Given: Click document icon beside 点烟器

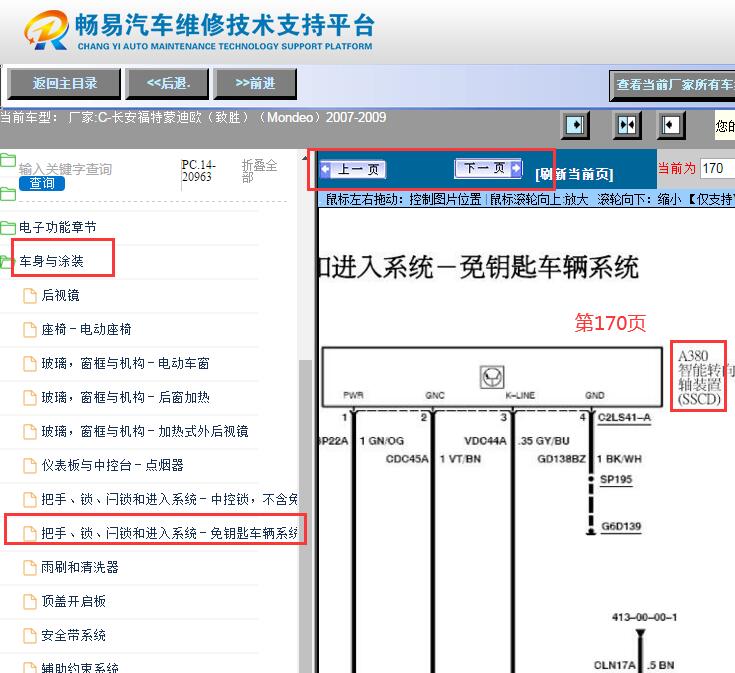Looking at the screenshot, I should (30, 466).
